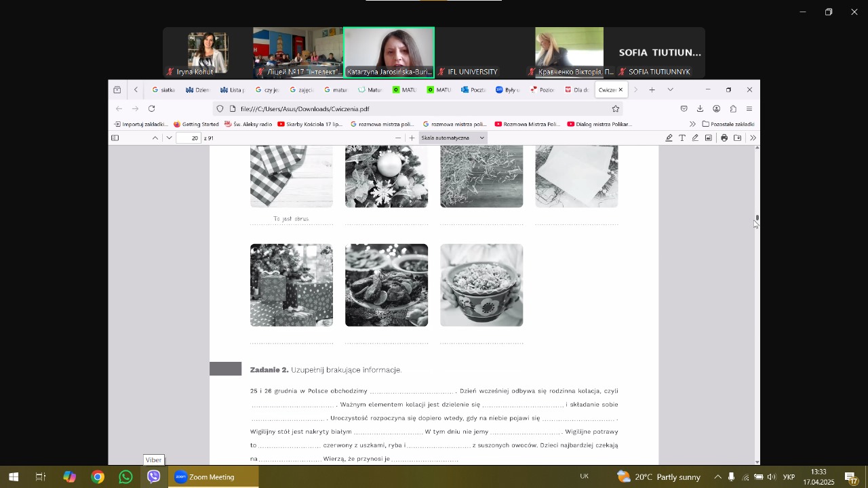The height and width of the screenshot is (488, 868).
Task: Open Firefox downloads panel
Action: 700,108
